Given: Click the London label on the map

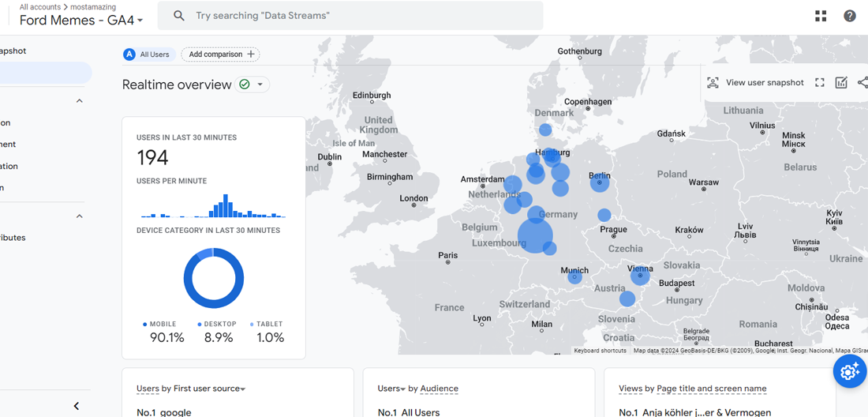Looking at the screenshot, I should (413, 198).
